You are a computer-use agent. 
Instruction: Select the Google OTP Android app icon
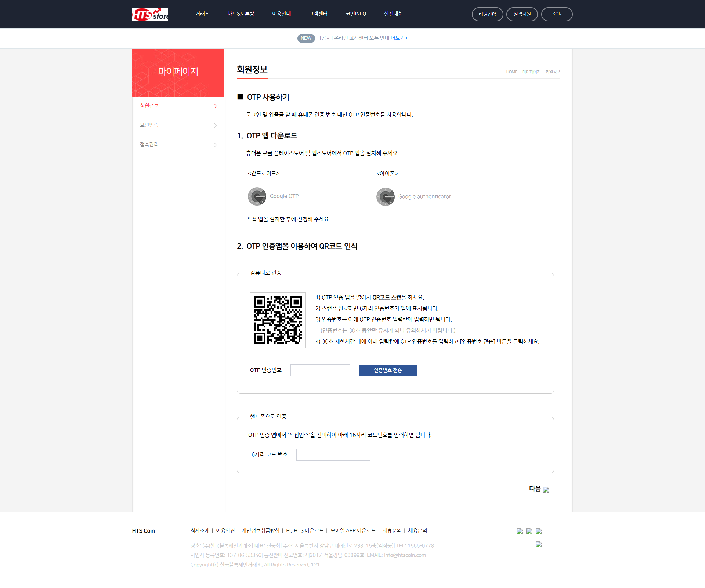[257, 196]
